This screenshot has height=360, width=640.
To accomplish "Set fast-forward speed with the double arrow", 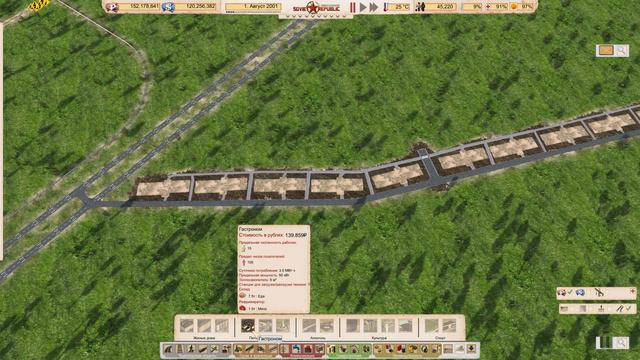I will (x=373, y=7).
